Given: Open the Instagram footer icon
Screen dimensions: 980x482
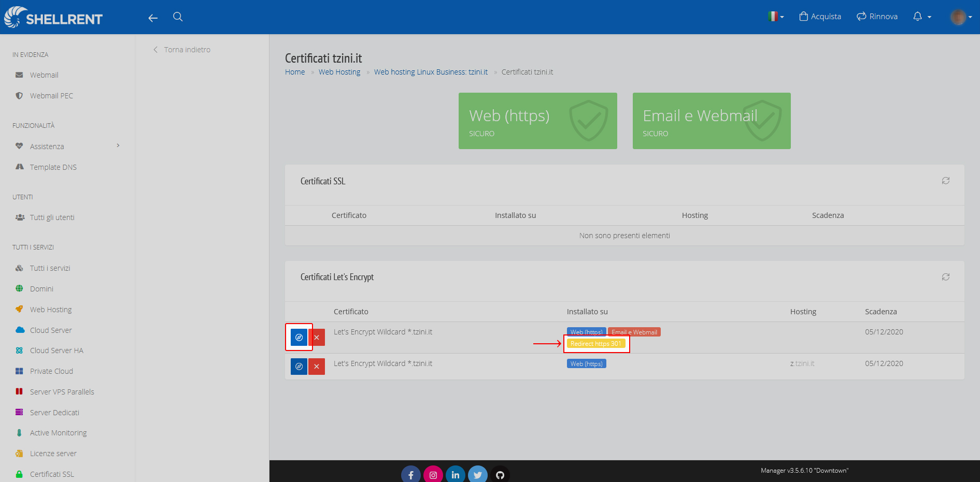Looking at the screenshot, I should [433, 475].
